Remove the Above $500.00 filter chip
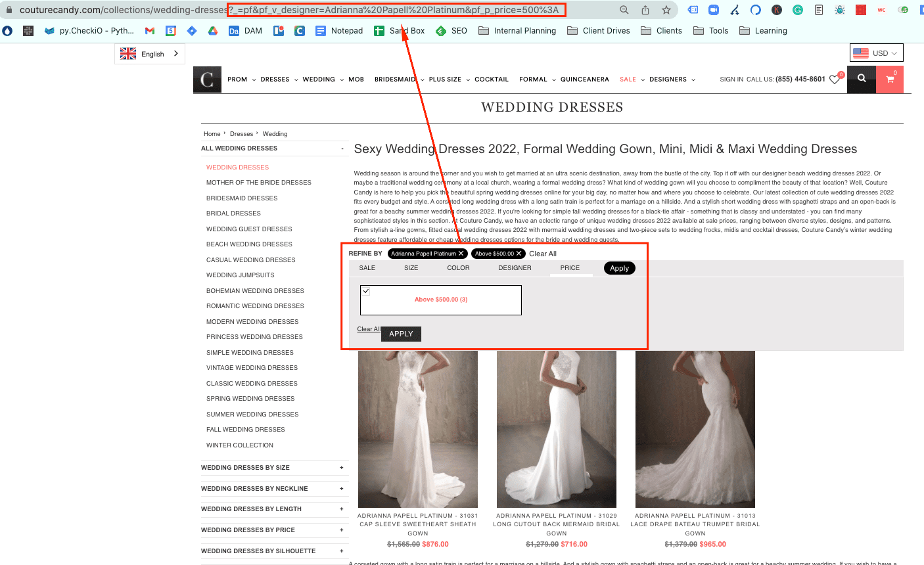 519,253
